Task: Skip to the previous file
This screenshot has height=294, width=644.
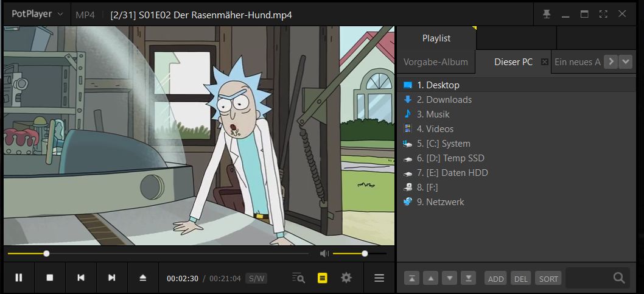Action: [81, 278]
